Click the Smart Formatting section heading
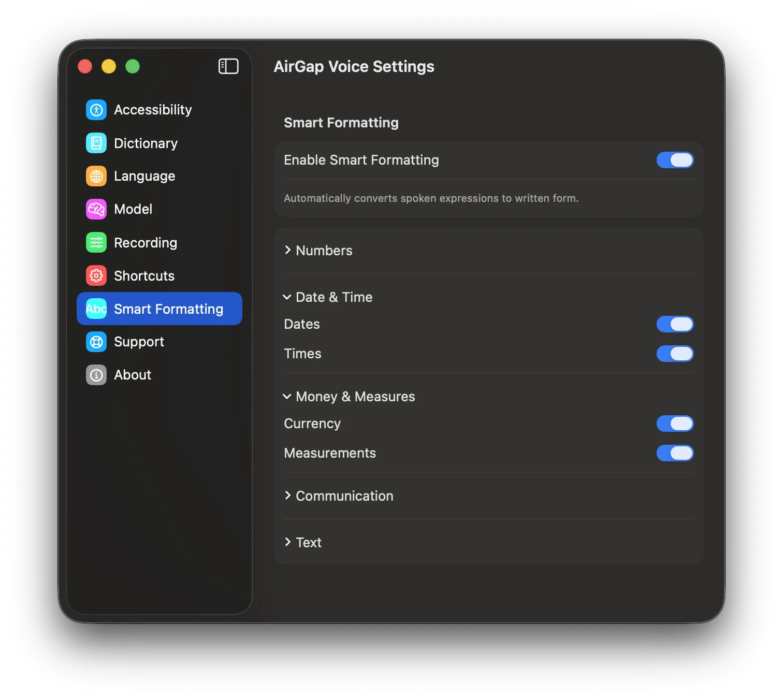 pos(341,123)
